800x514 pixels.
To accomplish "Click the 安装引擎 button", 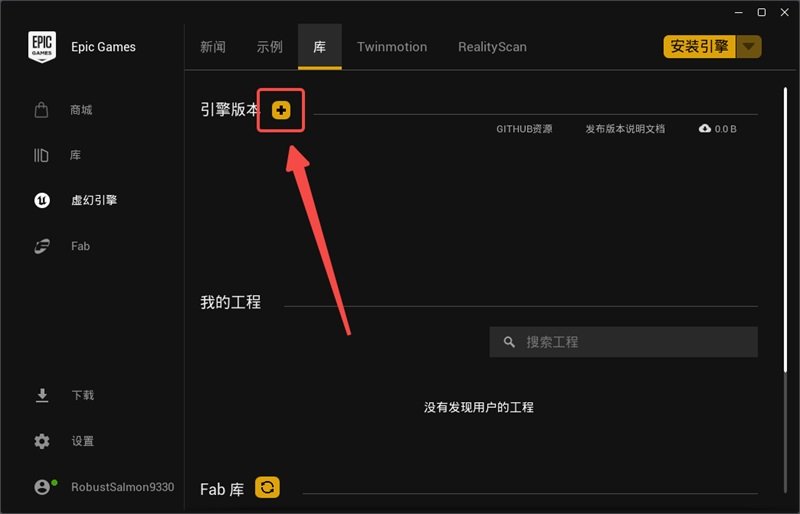I will pos(699,47).
